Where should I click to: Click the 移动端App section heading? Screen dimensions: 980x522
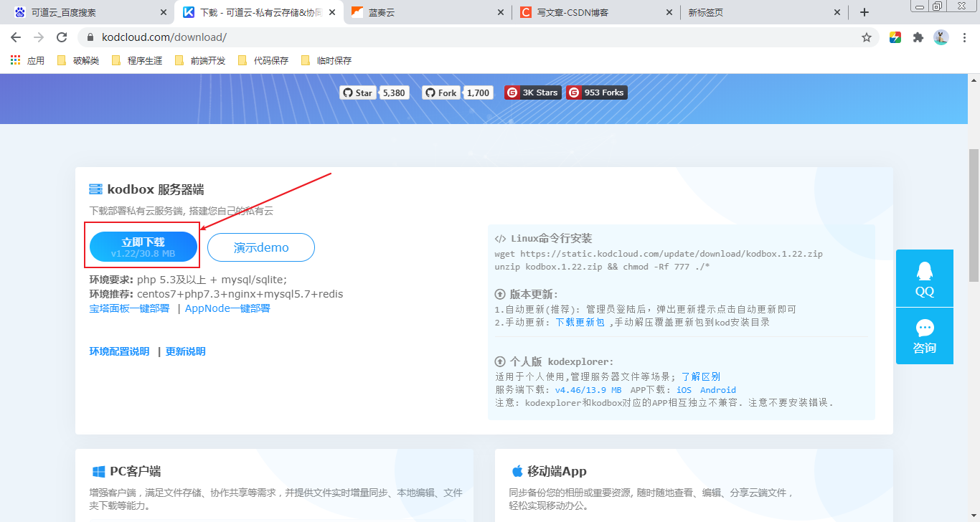[557, 471]
